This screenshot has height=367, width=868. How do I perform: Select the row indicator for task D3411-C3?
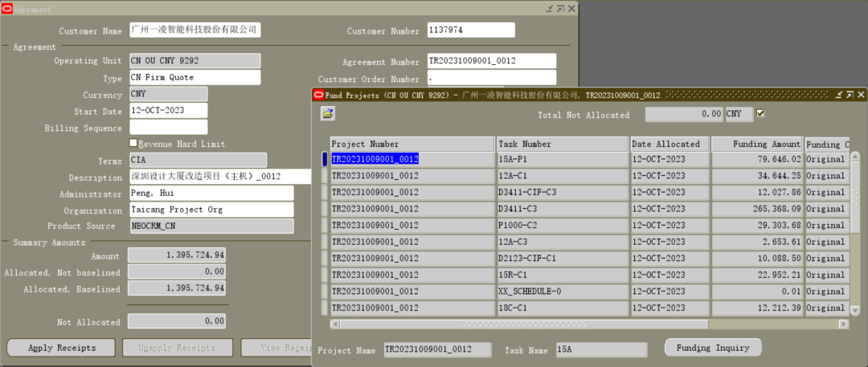(x=325, y=210)
